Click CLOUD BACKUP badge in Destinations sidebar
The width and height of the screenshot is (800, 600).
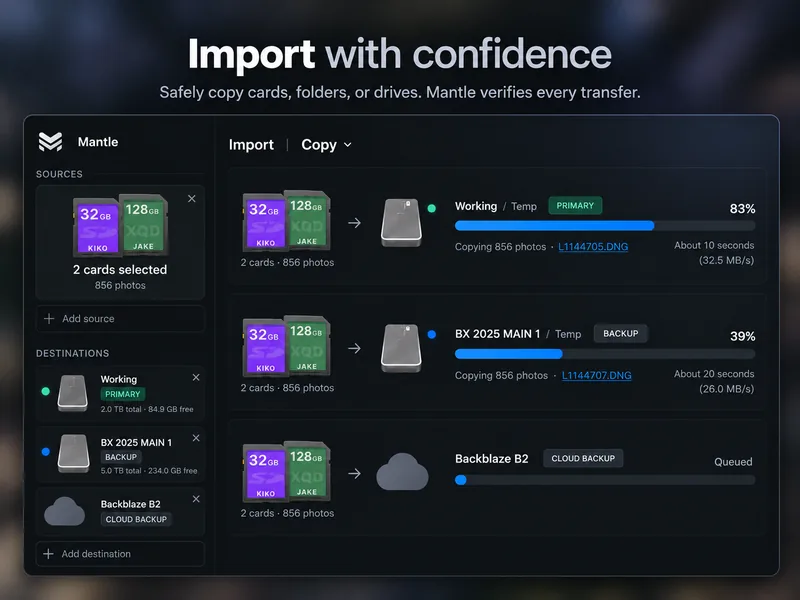tap(136, 519)
